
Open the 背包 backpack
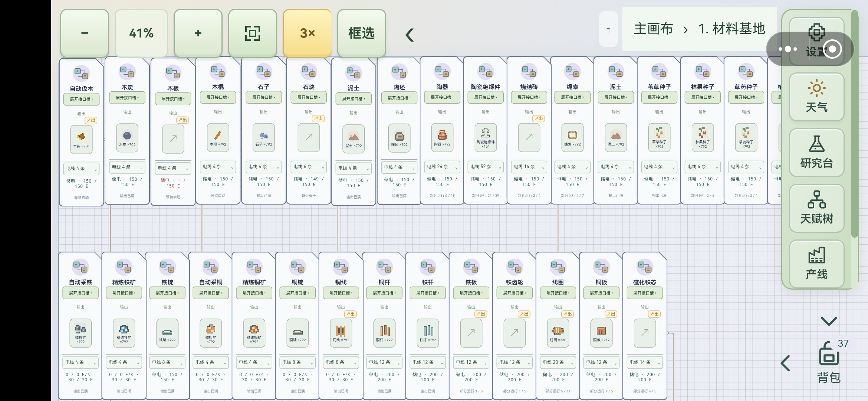[829, 362]
